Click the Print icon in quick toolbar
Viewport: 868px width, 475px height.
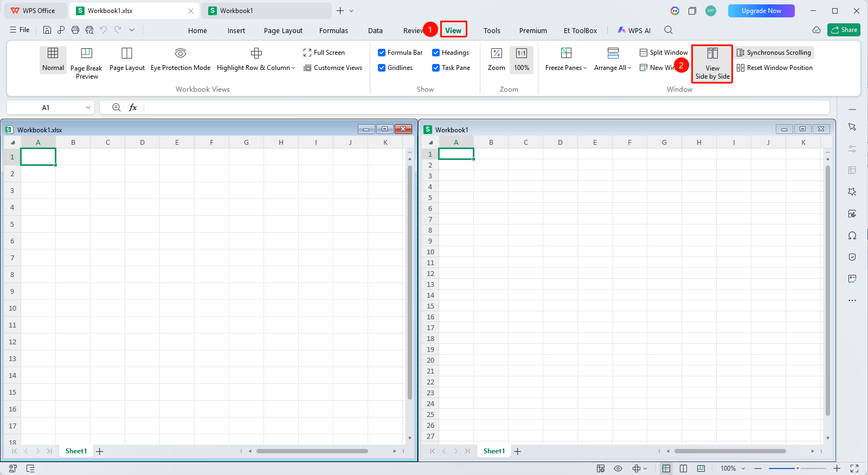(75, 30)
